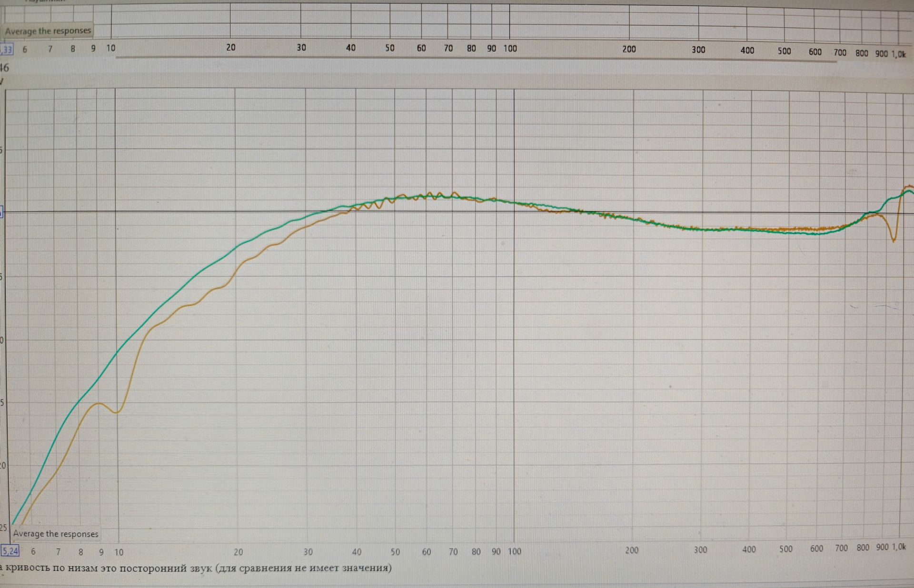Viewport: 914px width, 588px height.
Task: Click the green curve near 10 Hz
Action: (117, 352)
